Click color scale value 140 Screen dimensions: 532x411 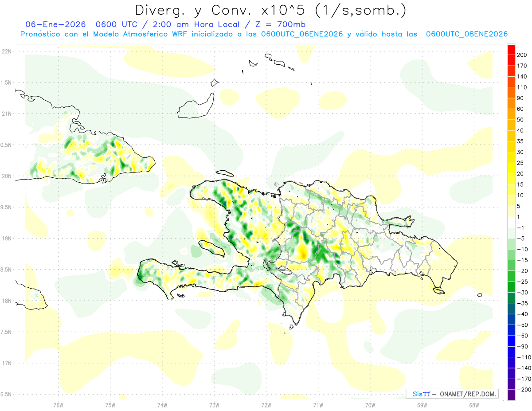[522, 77]
